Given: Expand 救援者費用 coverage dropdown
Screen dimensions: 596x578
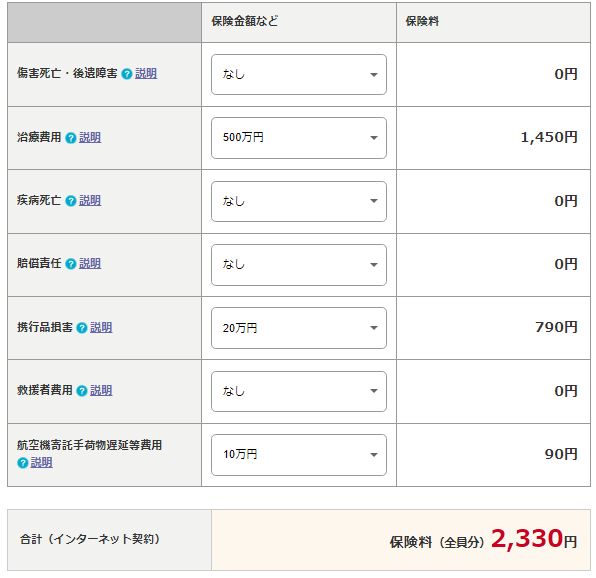Looking at the screenshot, I should tap(299, 391).
